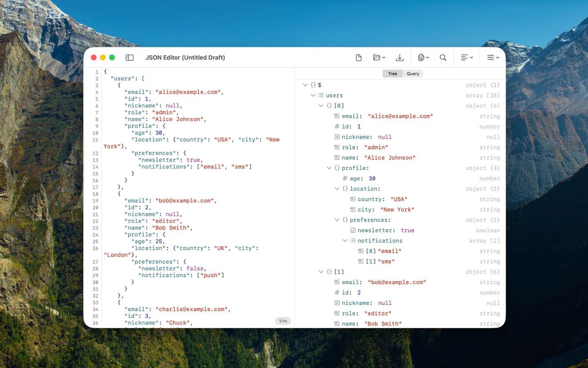The image size is (588, 368).
Task: Click the "Alice Johnson" tree value
Action: click(x=390, y=158)
